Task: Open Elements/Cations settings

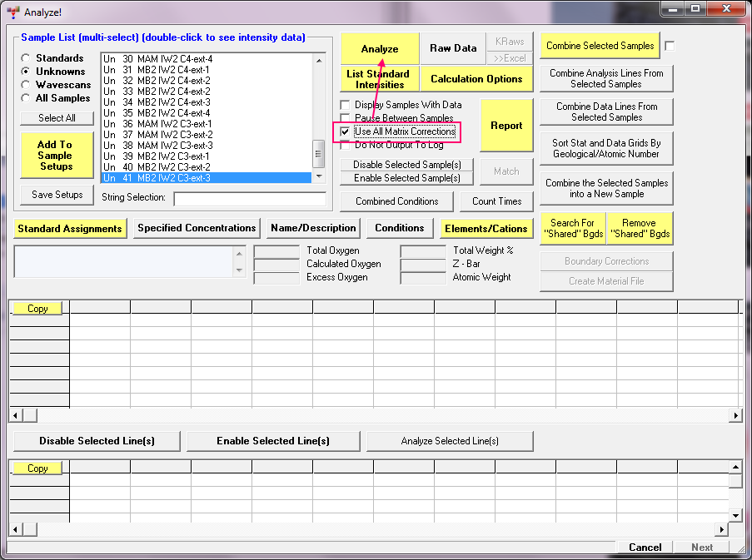Action: click(486, 228)
